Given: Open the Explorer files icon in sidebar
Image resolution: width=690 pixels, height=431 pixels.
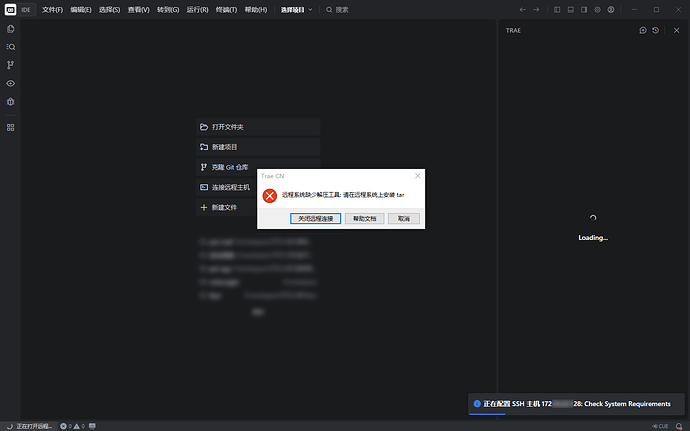Looking at the screenshot, I should [x=11, y=29].
